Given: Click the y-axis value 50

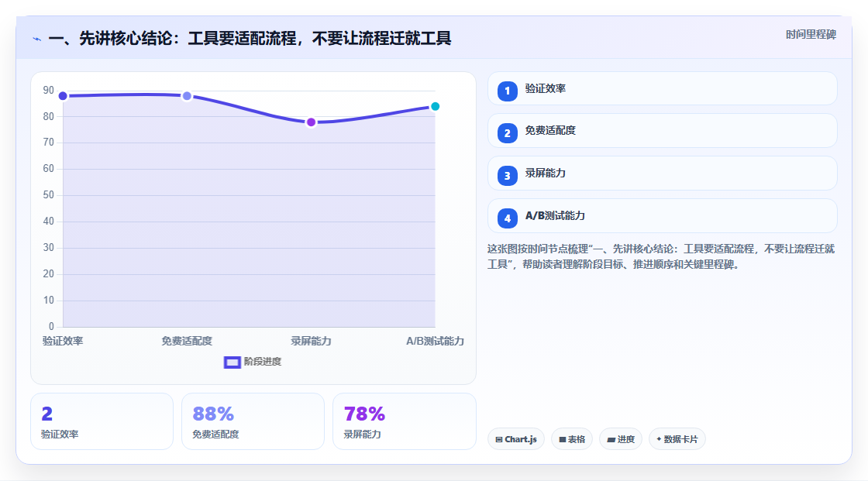Looking at the screenshot, I should [49, 195].
